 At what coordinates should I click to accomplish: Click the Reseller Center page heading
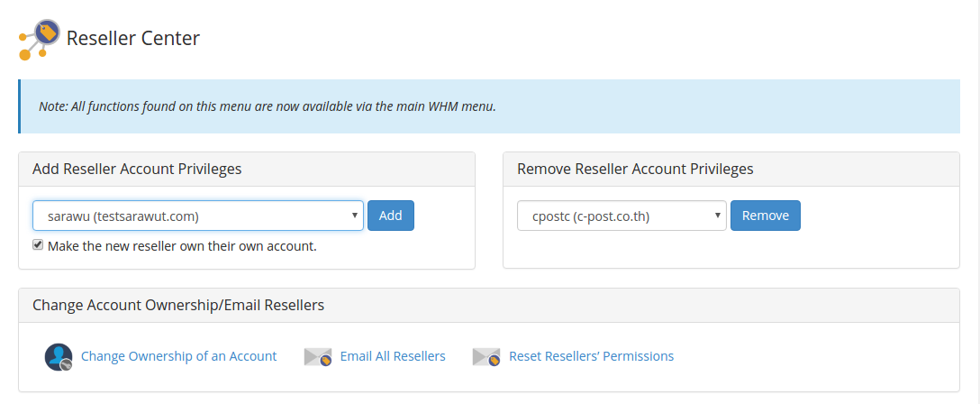pyautogui.click(x=133, y=38)
